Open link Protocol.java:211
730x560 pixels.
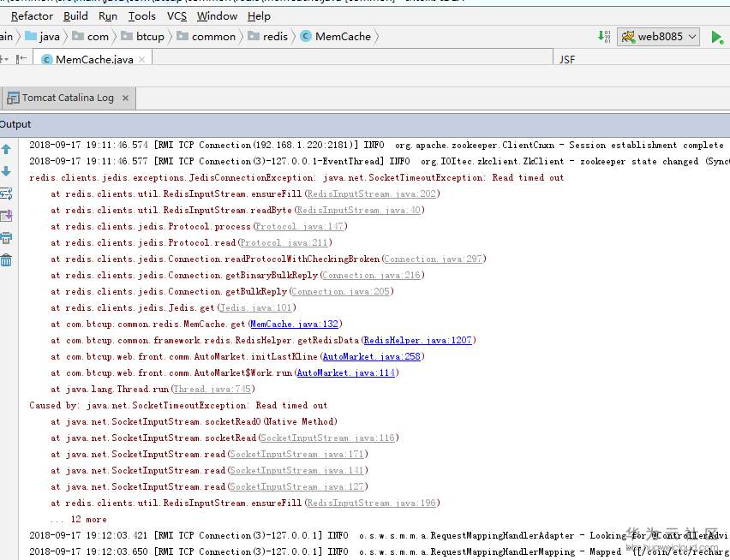click(x=284, y=243)
